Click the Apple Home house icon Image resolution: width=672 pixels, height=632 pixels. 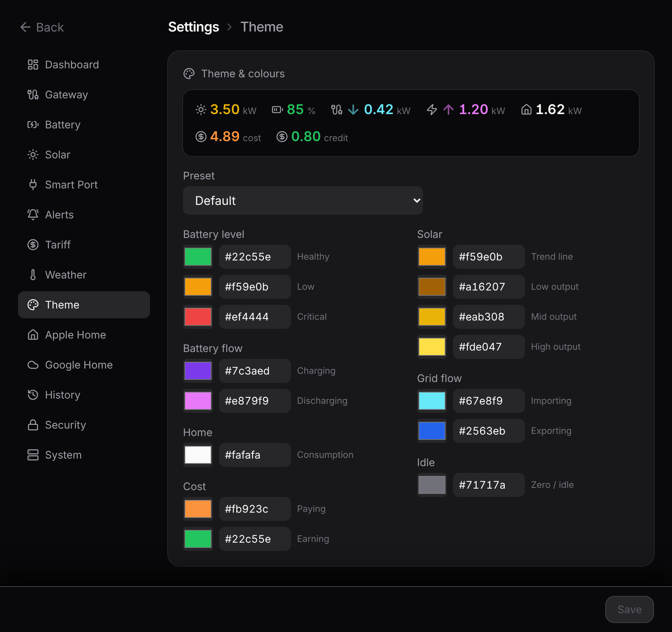pos(33,335)
